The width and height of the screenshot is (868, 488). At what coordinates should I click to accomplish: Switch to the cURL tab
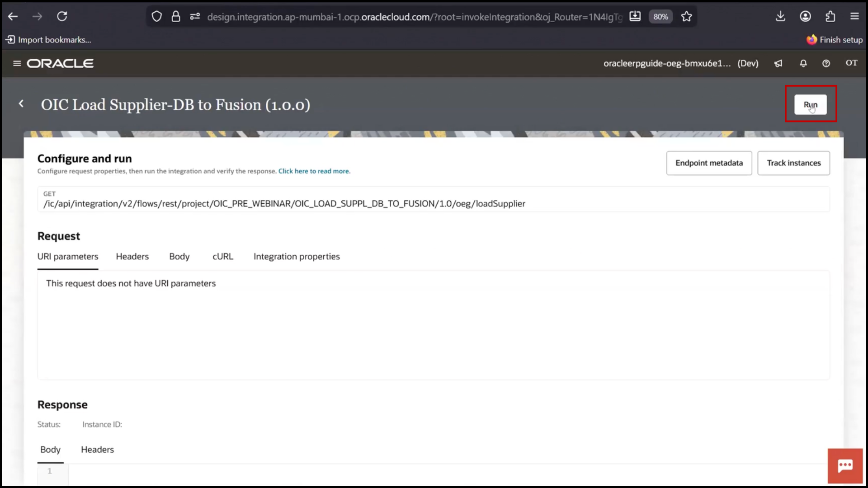222,256
